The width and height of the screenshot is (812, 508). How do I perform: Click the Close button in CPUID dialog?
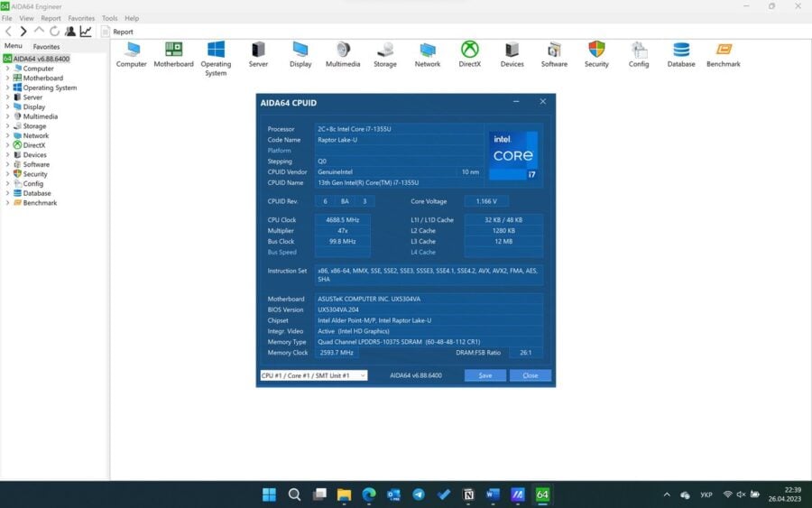point(531,375)
